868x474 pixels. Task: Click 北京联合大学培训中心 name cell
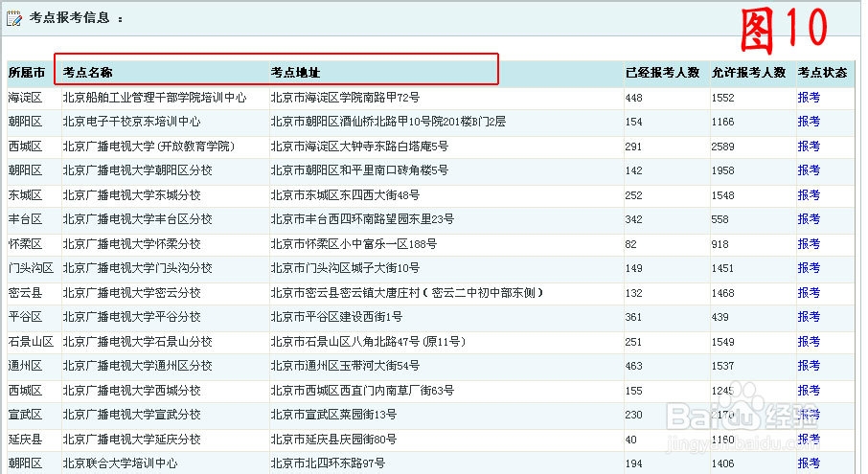[x=120, y=463]
